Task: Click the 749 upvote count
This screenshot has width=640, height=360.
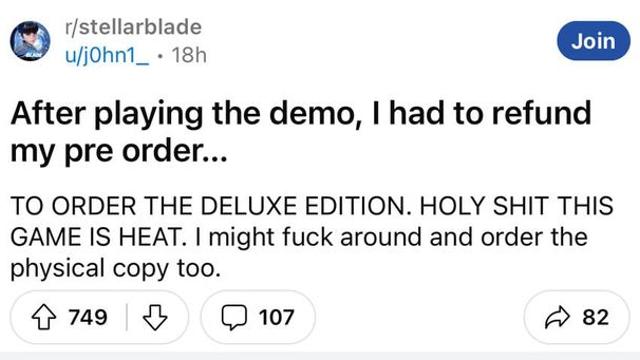Action: pyautogui.click(x=88, y=318)
